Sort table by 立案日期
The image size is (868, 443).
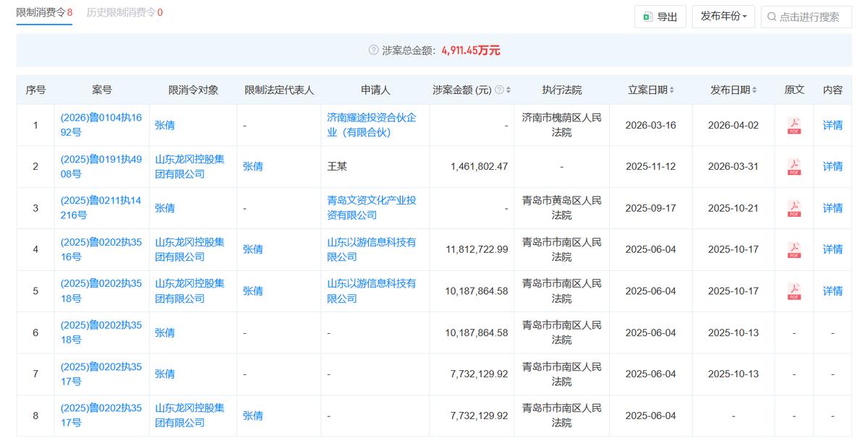tap(672, 90)
